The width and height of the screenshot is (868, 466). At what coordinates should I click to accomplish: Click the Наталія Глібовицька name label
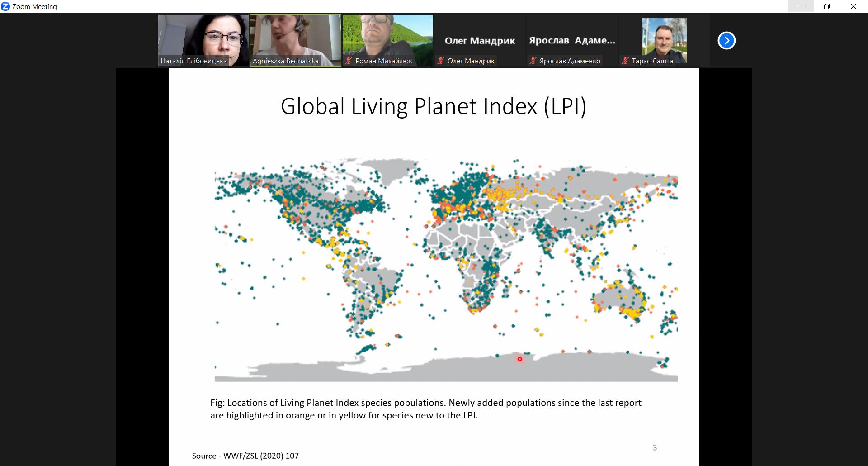(x=193, y=61)
